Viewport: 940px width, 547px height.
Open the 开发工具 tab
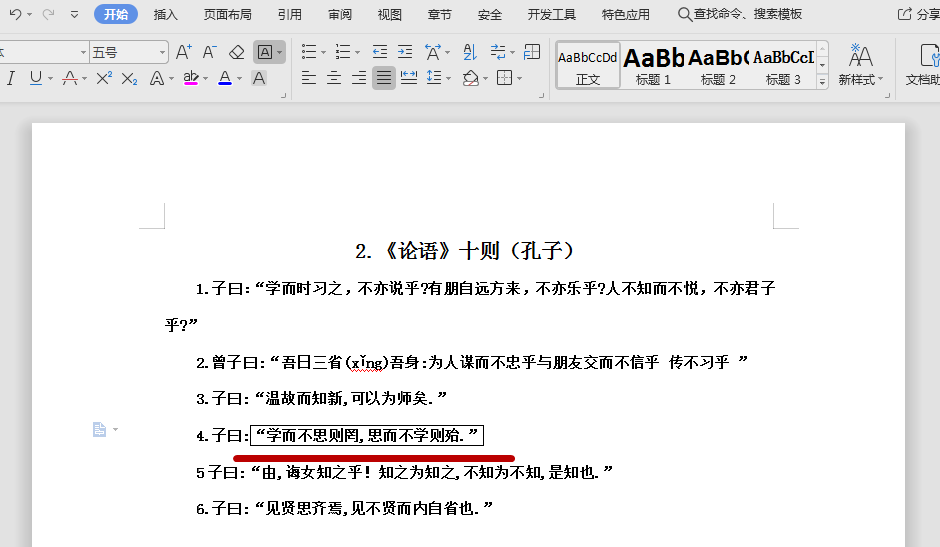click(552, 14)
